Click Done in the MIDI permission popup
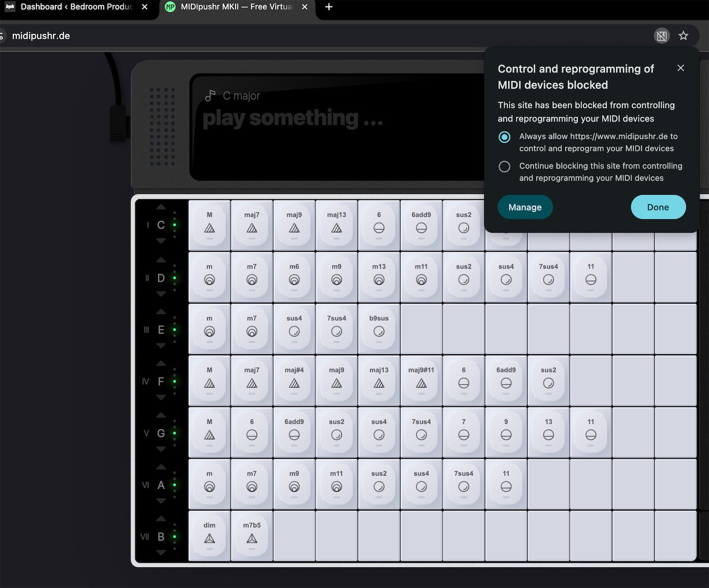 point(658,207)
